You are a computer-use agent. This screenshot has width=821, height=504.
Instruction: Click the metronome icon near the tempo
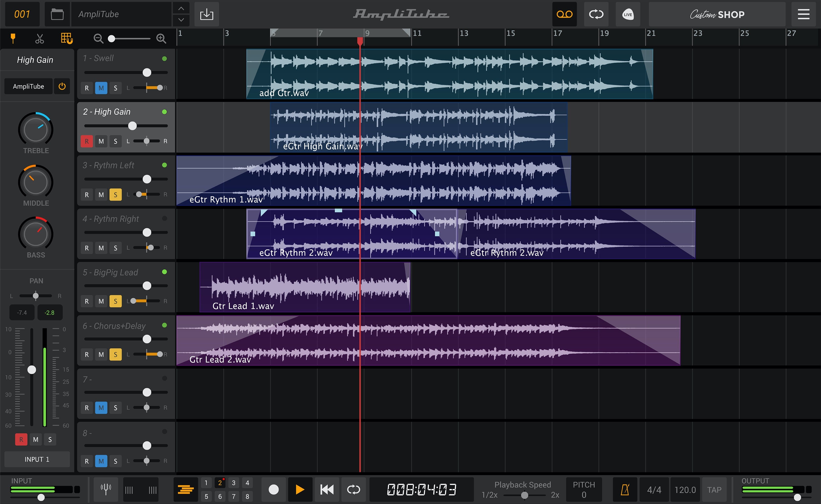click(x=625, y=489)
